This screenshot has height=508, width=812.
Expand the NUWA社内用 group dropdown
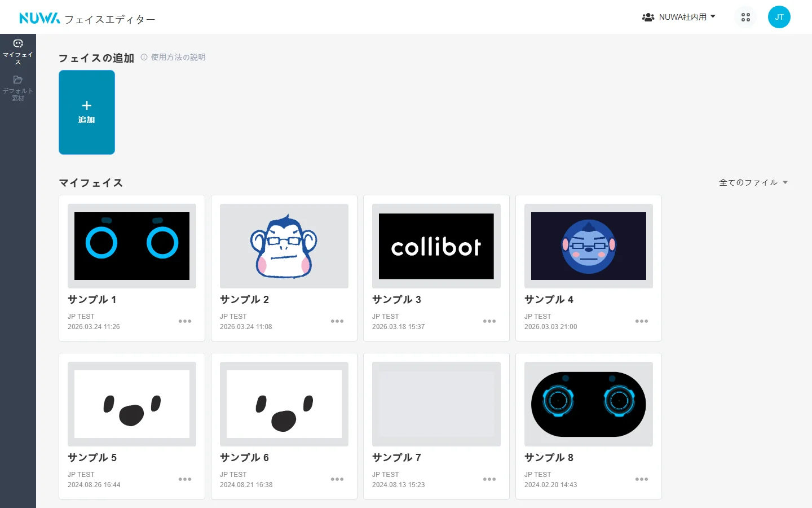click(x=679, y=17)
